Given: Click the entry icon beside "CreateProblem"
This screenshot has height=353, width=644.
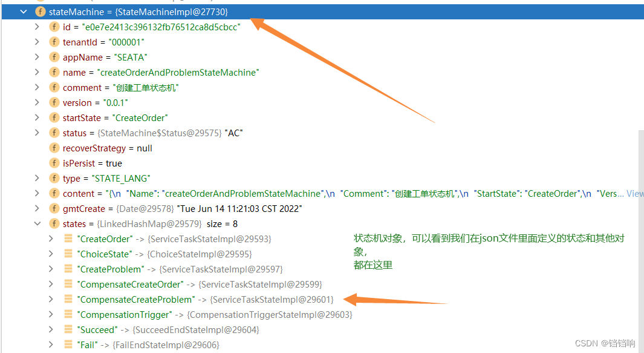Looking at the screenshot, I should [68, 269].
